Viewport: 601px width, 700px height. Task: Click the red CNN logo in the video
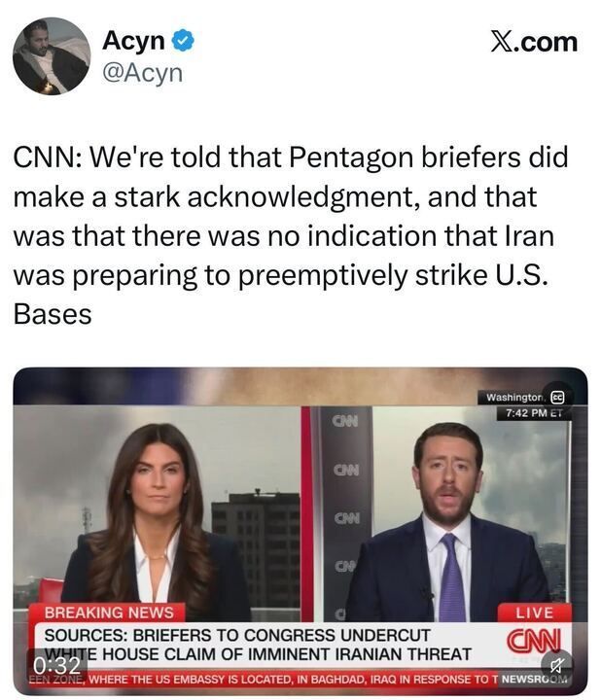(x=534, y=640)
